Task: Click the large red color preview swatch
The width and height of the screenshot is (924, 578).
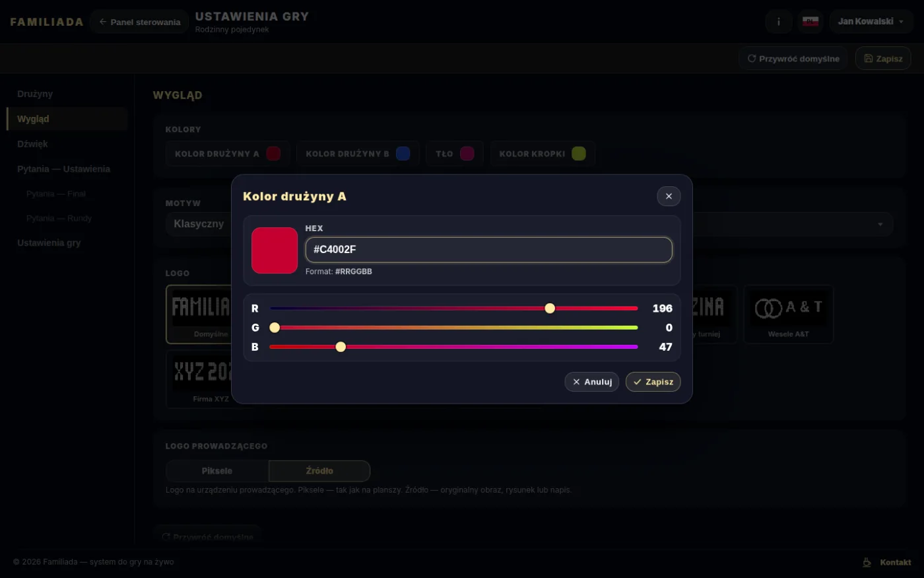Action: pos(275,250)
